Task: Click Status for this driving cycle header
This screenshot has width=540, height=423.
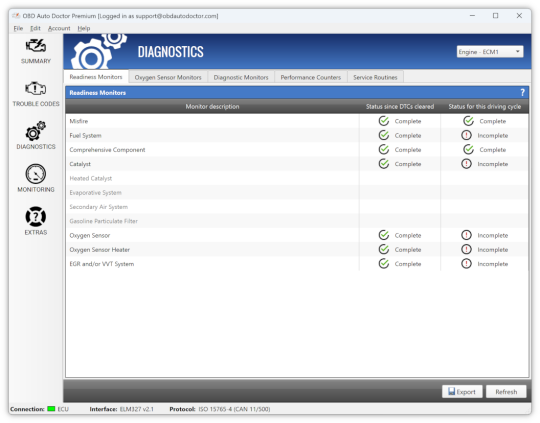Action: pyautogui.click(x=485, y=106)
